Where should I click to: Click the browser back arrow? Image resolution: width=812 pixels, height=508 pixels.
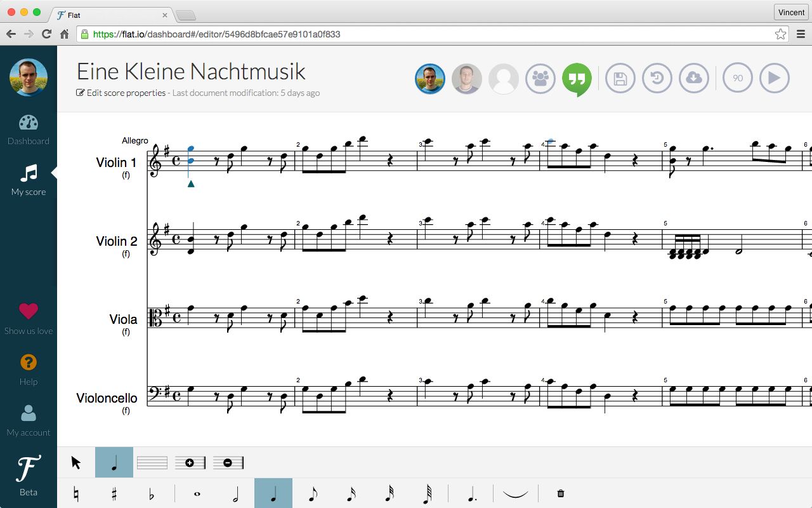tap(11, 34)
